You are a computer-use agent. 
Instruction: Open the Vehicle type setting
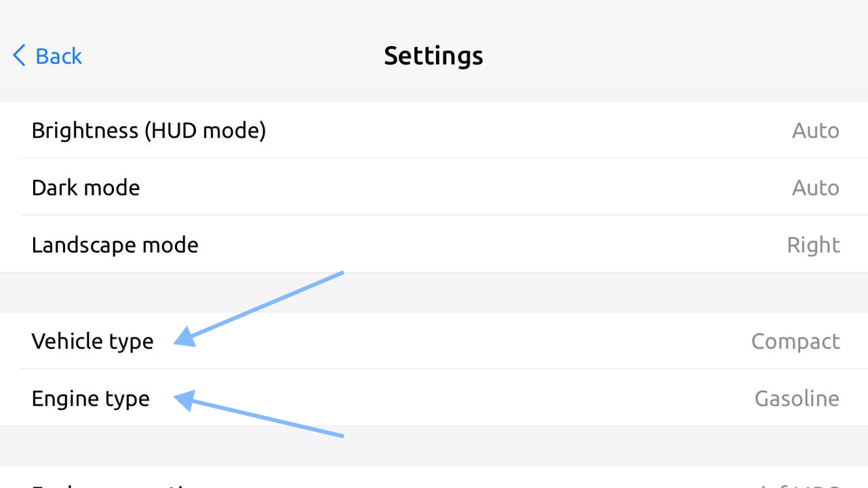pyautogui.click(x=92, y=341)
